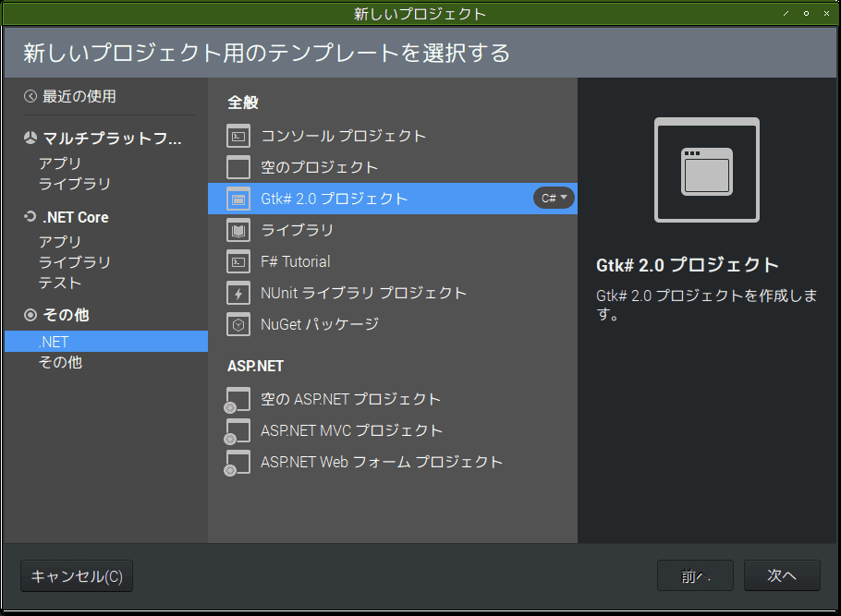Click the library (ライブラリ) template icon
Viewport: 841px width, 616px height.
[x=238, y=231]
